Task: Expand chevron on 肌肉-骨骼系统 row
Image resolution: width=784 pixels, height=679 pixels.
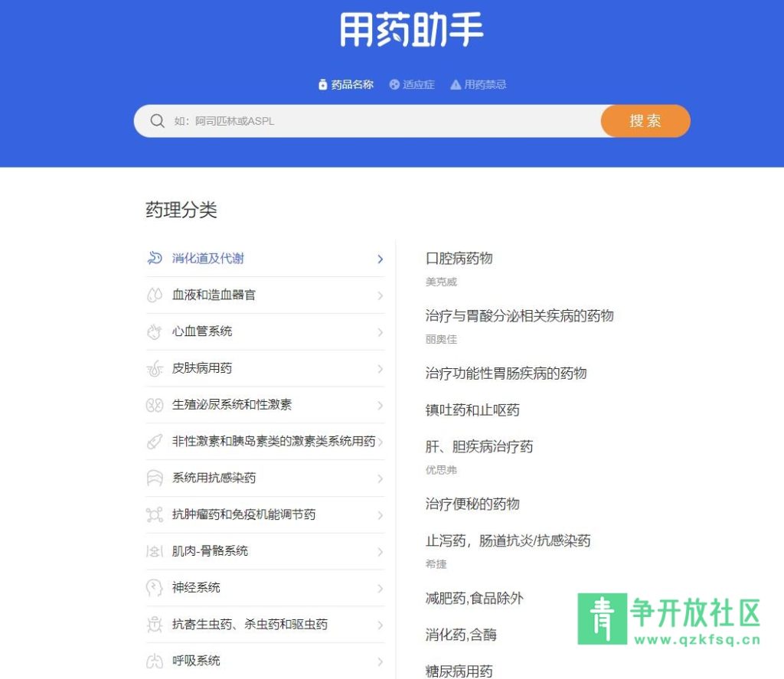Action: coord(380,552)
